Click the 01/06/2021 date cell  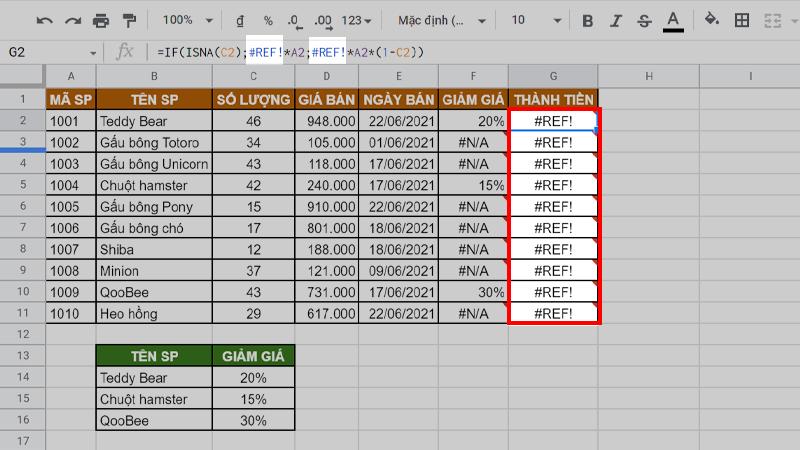click(398, 142)
